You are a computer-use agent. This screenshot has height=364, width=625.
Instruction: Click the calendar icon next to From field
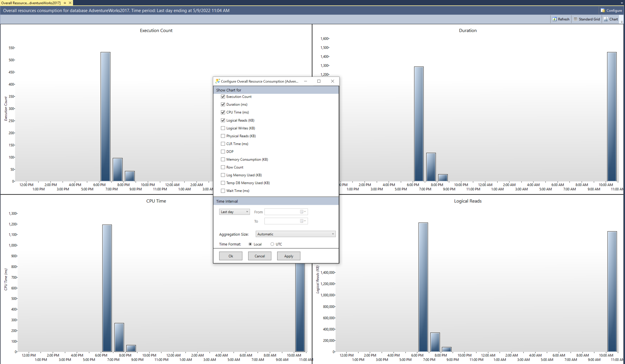point(303,212)
